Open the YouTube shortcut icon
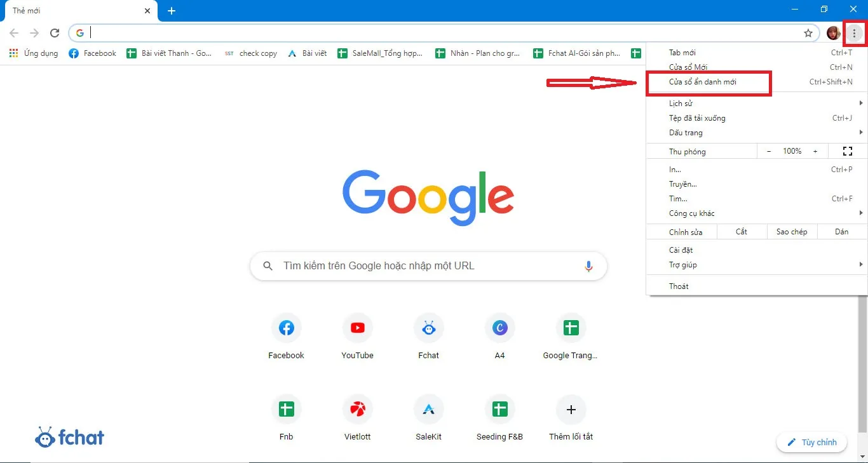868x463 pixels. tap(357, 328)
